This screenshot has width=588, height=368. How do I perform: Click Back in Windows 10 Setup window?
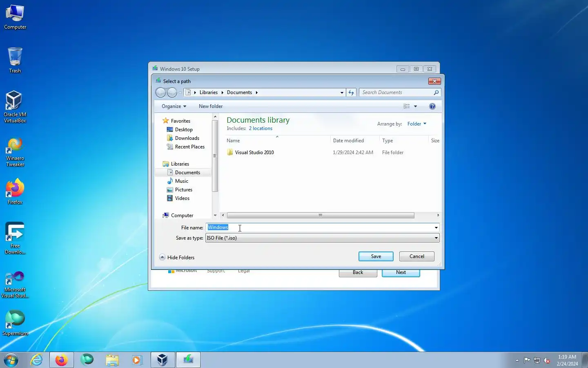358,273
